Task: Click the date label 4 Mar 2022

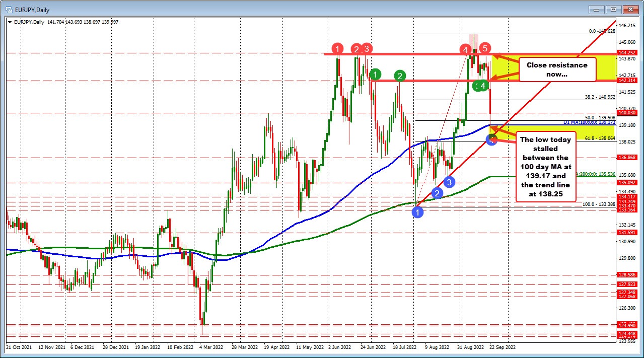Action: (x=211, y=347)
